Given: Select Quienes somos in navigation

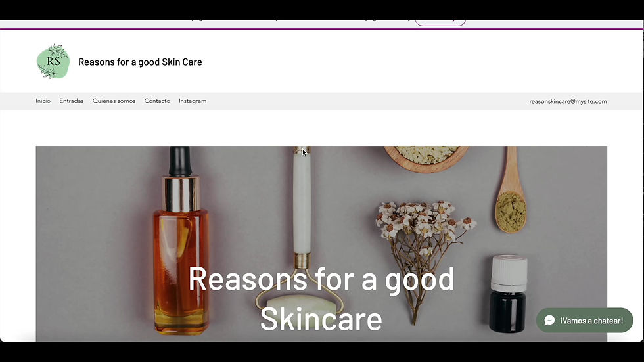Looking at the screenshot, I should [x=114, y=101].
